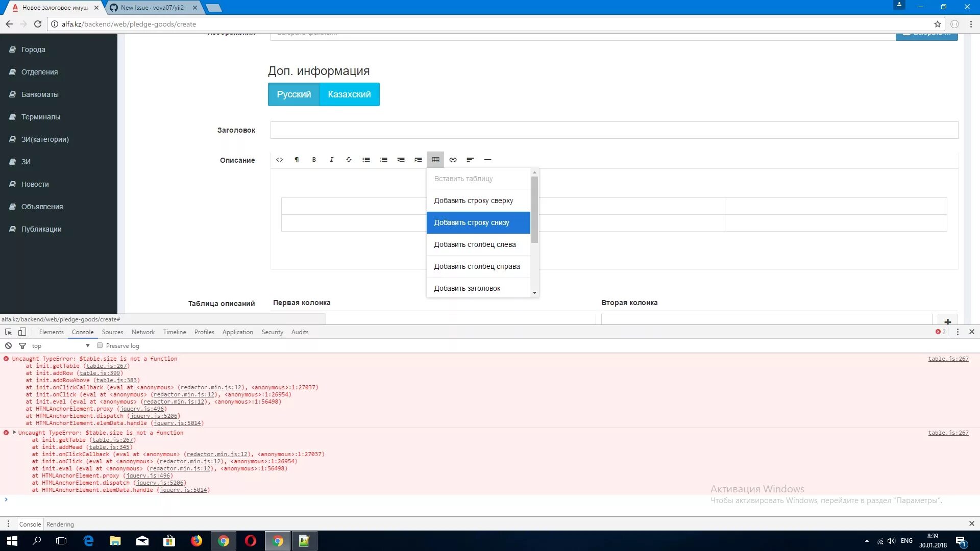Click the table dropdown menu scrollbar
This screenshot has width=980, height=551.
(534, 209)
